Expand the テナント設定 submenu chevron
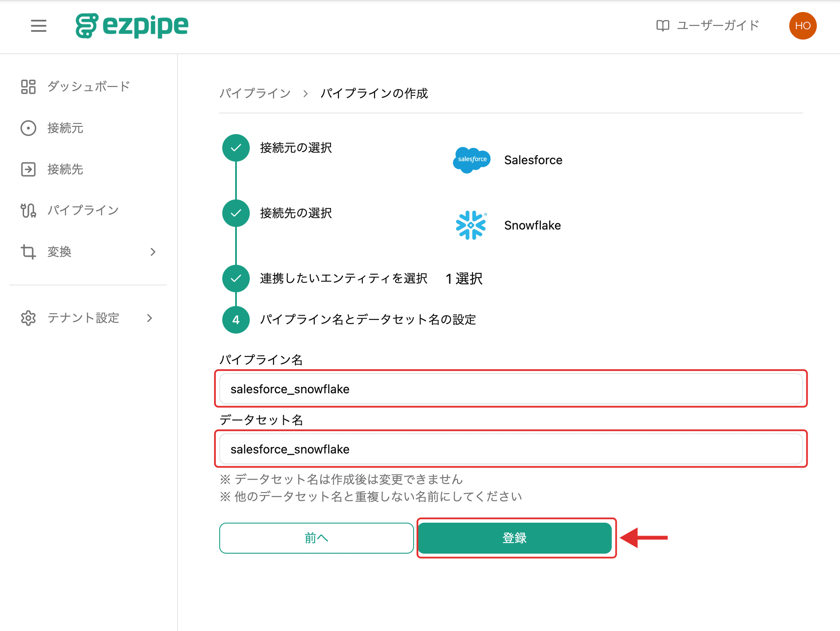 point(149,318)
